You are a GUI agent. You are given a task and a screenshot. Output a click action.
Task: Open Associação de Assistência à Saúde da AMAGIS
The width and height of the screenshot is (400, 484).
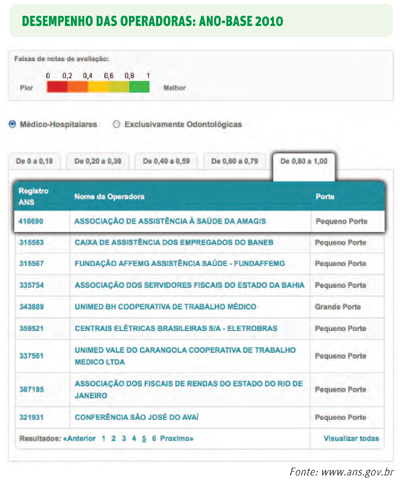point(170,221)
